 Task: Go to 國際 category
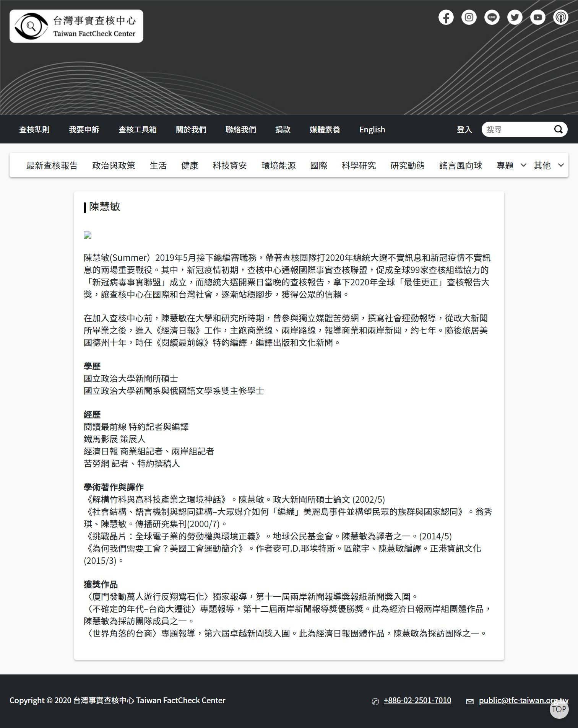(319, 165)
